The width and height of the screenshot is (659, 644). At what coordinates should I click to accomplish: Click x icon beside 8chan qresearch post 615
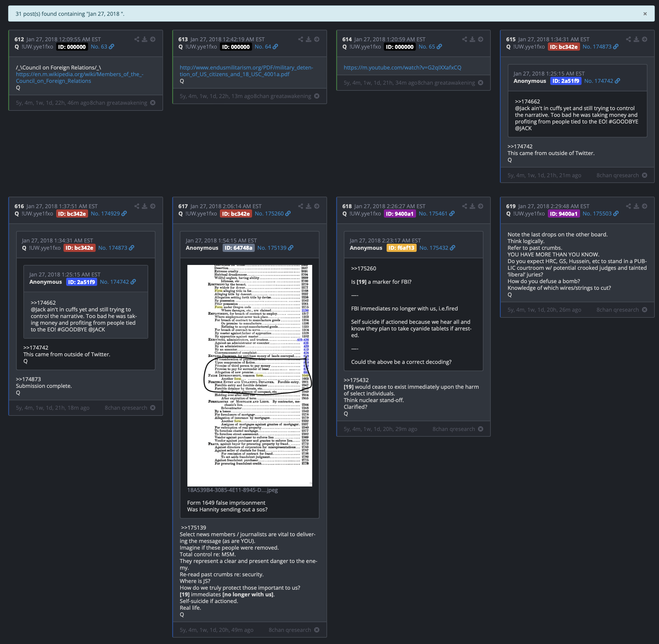[644, 175]
